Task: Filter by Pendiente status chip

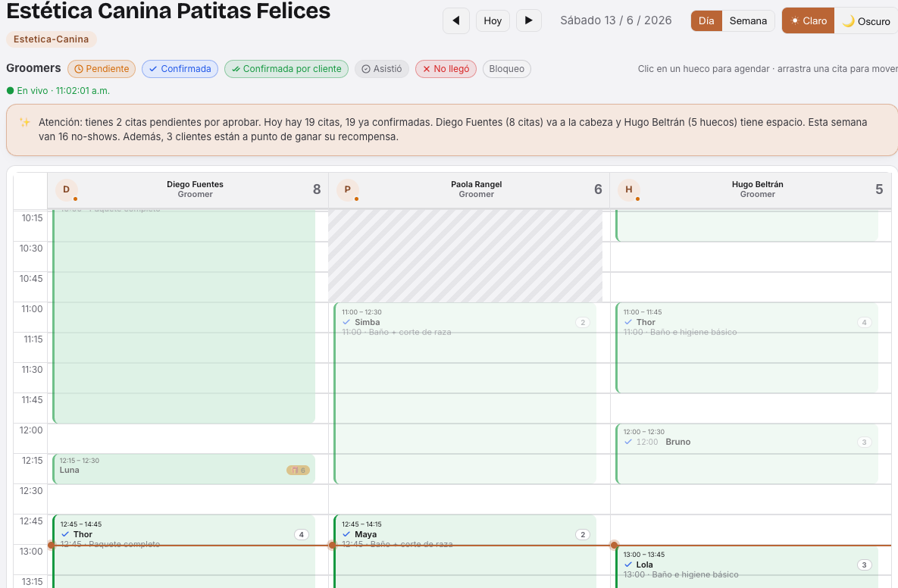Action: tap(102, 69)
